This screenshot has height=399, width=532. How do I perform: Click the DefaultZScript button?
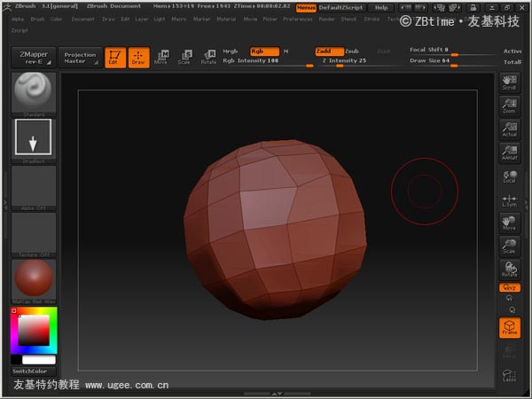coord(341,7)
